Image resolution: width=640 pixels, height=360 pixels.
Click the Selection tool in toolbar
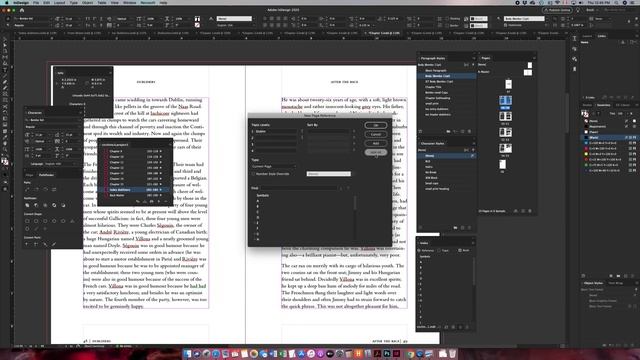[5, 39]
